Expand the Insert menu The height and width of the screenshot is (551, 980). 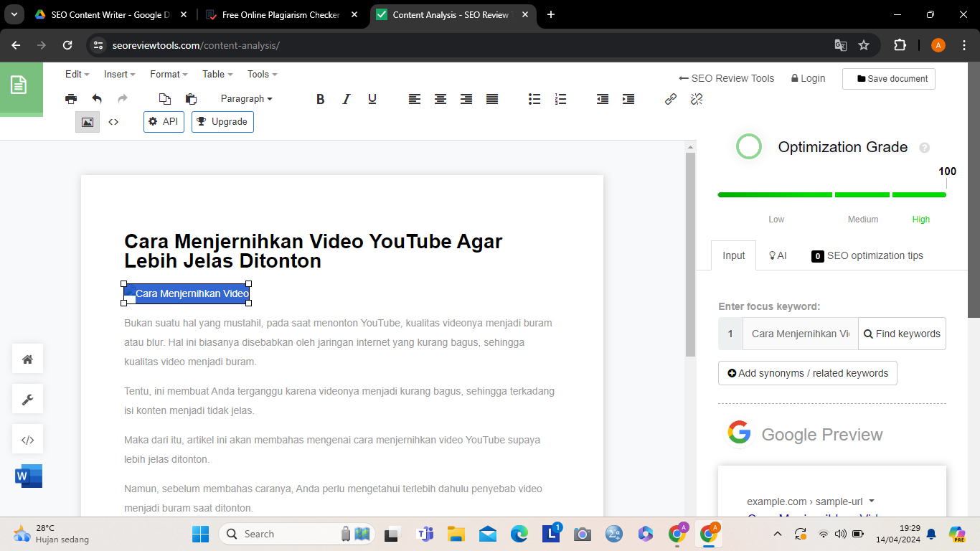[119, 74]
